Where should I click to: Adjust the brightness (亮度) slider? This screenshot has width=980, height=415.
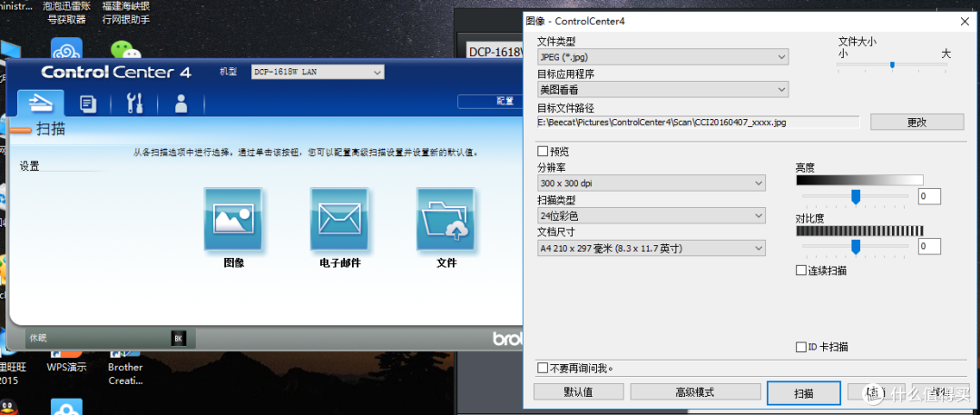click(x=856, y=196)
